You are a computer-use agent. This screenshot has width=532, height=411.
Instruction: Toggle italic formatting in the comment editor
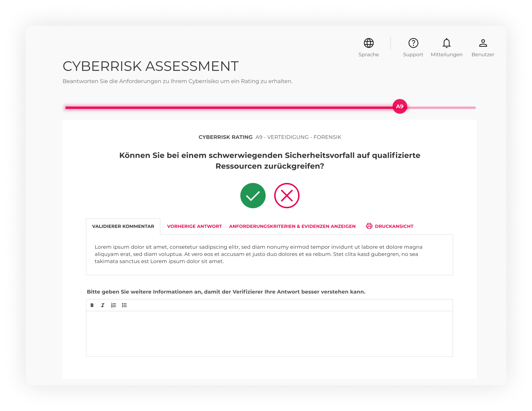pyautogui.click(x=103, y=305)
